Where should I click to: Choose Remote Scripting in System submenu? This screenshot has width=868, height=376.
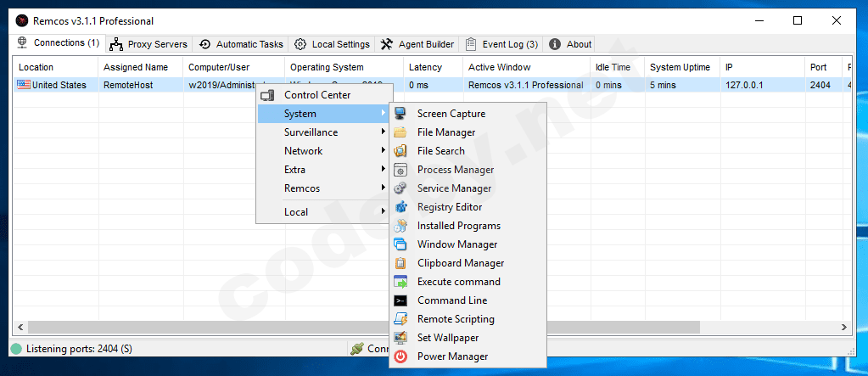point(455,319)
